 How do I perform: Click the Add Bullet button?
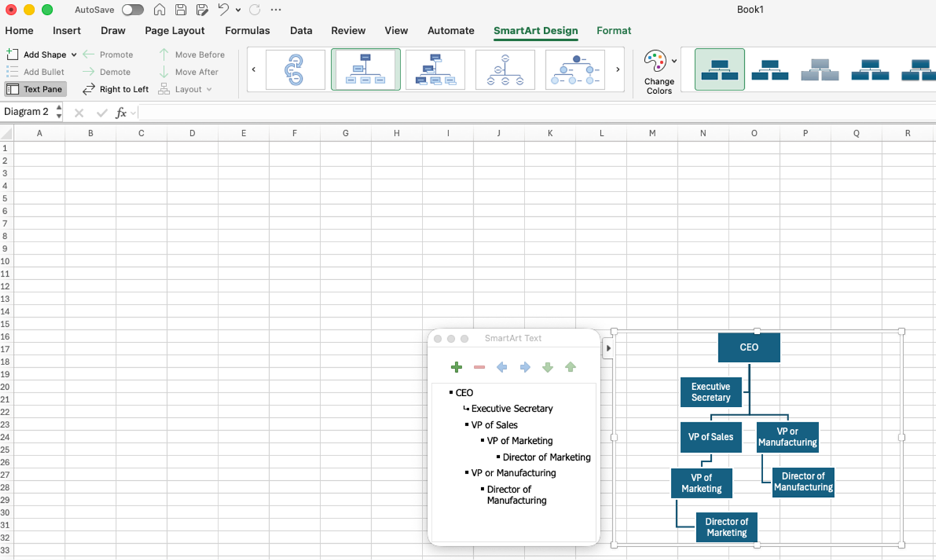pos(35,72)
